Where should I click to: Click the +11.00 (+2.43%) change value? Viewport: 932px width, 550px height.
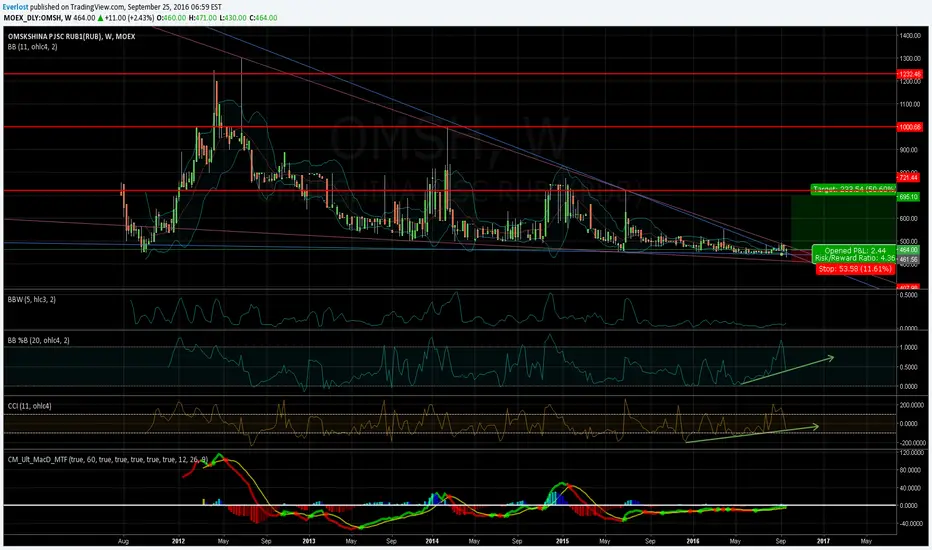129,18
